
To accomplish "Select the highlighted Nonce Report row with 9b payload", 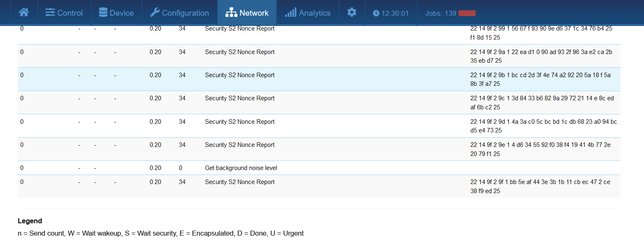I will click(240, 75).
